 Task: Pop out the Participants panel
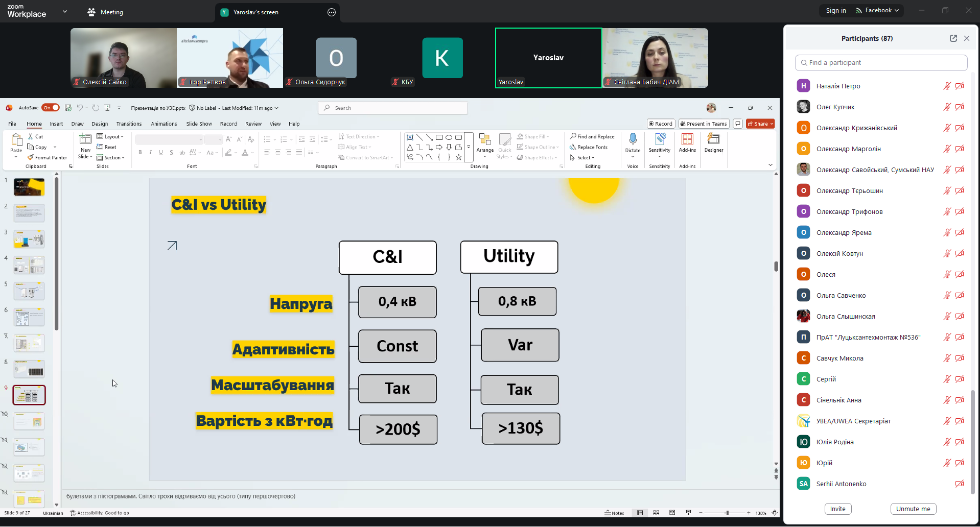[953, 38]
